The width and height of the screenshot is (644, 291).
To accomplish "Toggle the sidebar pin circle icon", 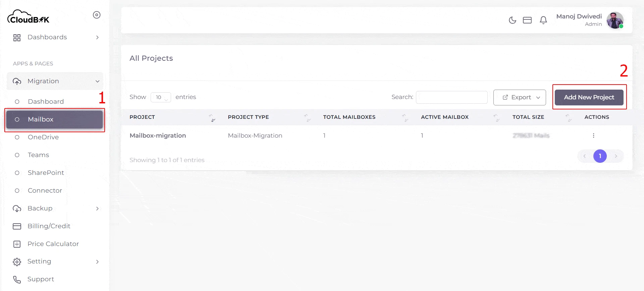I will point(97,15).
